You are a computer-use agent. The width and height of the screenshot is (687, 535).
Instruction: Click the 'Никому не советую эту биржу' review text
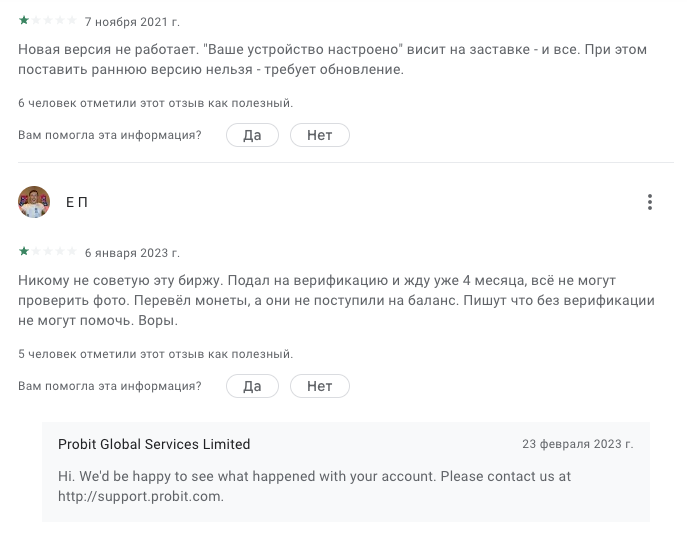click(x=336, y=300)
